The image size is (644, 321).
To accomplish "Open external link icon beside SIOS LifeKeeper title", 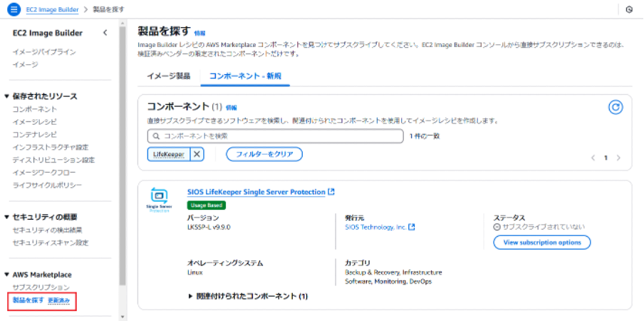I will tap(331, 192).
